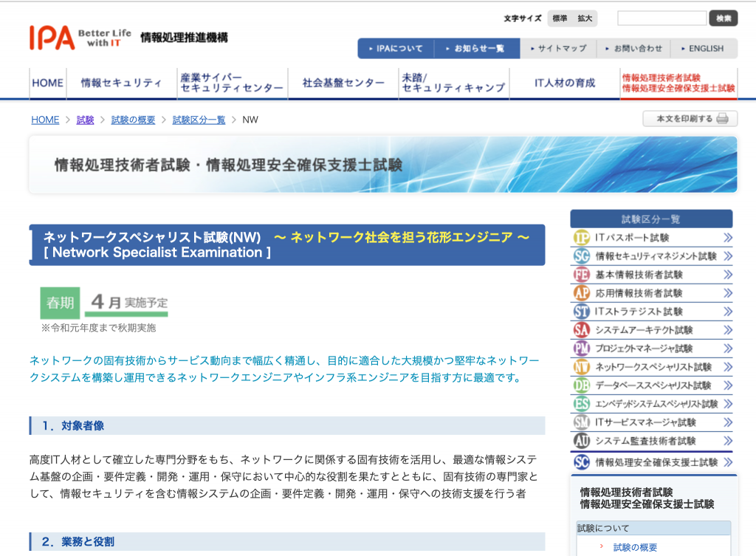Click the NW network specialist badge icon
Image resolution: width=756 pixels, height=556 pixels.
point(582,367)
